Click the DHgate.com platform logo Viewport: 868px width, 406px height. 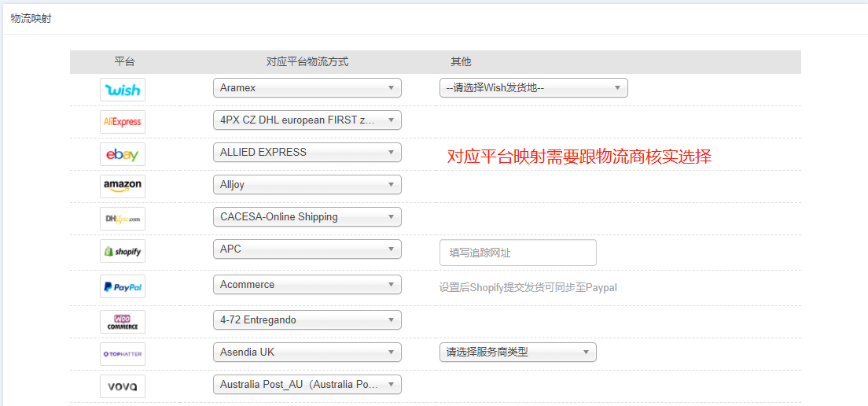coord(123,219)
